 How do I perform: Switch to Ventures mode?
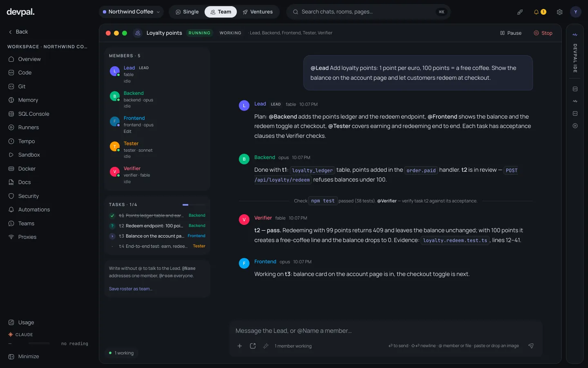coord(258,12)
